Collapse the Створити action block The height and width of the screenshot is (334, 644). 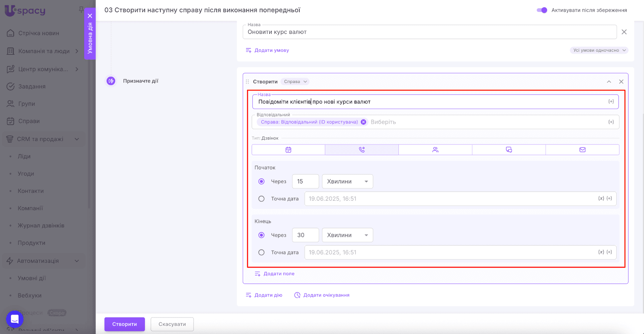point(609,82)
